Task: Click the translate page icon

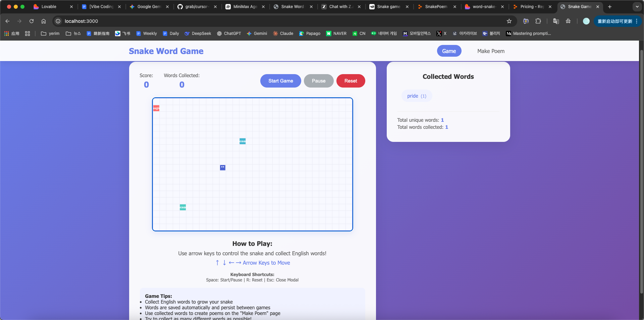Action: (x=556, y=21)
